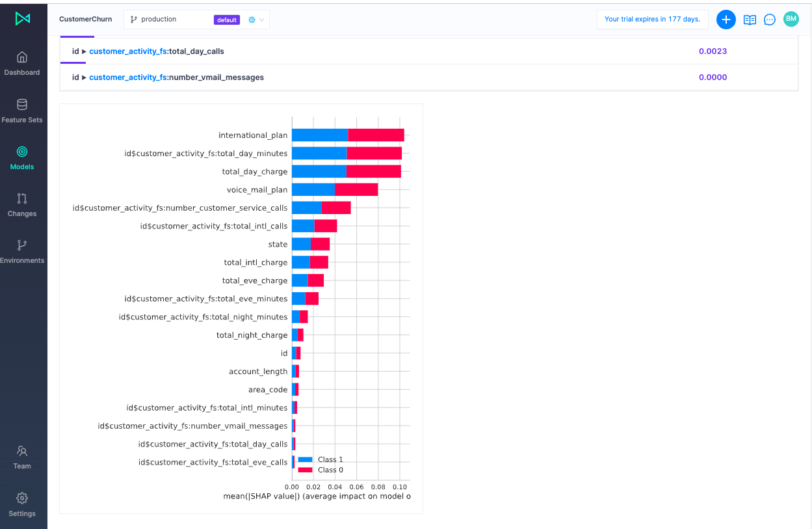Viewport: 812px width, 529px height.
Task: Open customer_activity_fs link in total_day_calls row
Action: tap(127, 51)
